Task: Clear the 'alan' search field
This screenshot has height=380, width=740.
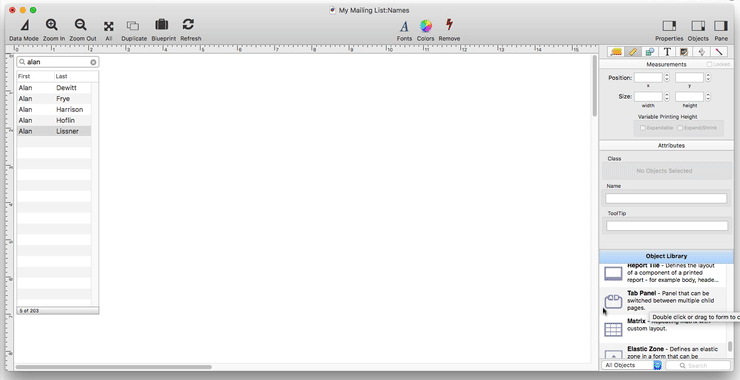Action: 93,62
